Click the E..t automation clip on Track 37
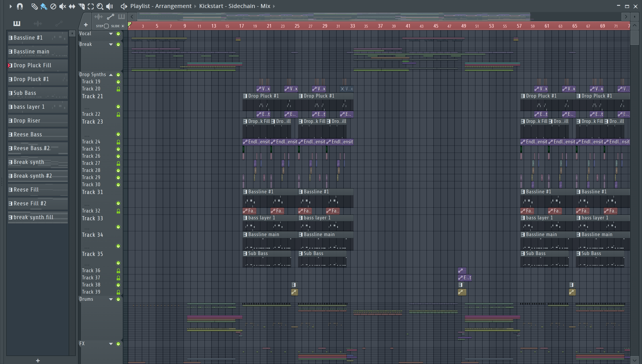The image size is (642, 364). pos(465,278)
